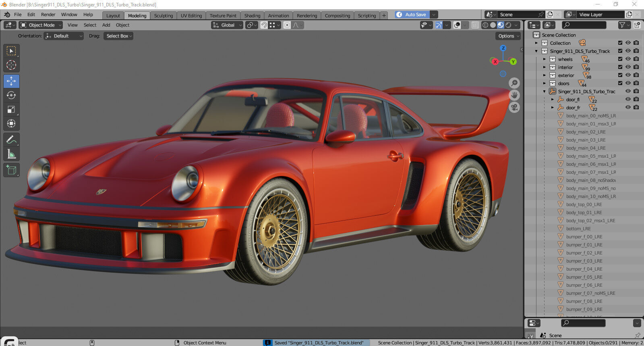Switch to material preview shading
The height and width of the screenshot is (346, 644).
[x=501, y=25]
